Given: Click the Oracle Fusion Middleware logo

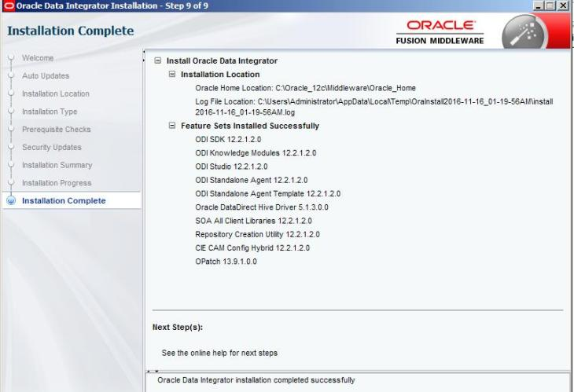Looking at the screenshot, I should click(440, 32).
